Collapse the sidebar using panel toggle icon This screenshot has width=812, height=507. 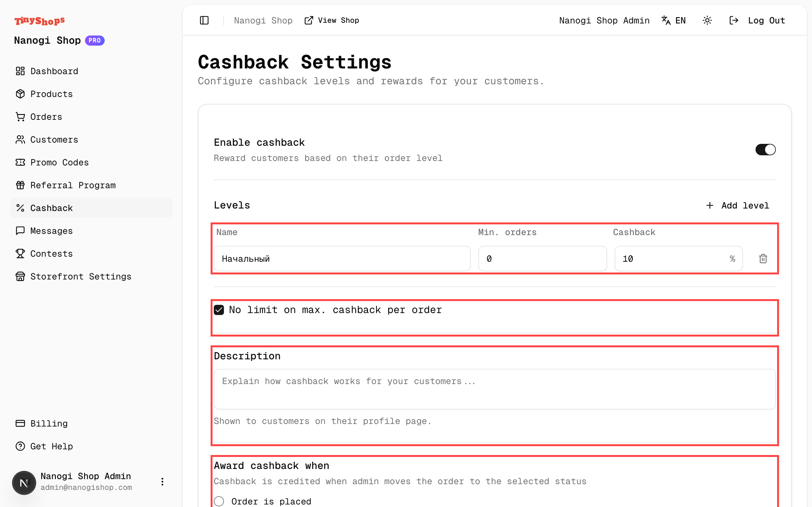point(204,21)
